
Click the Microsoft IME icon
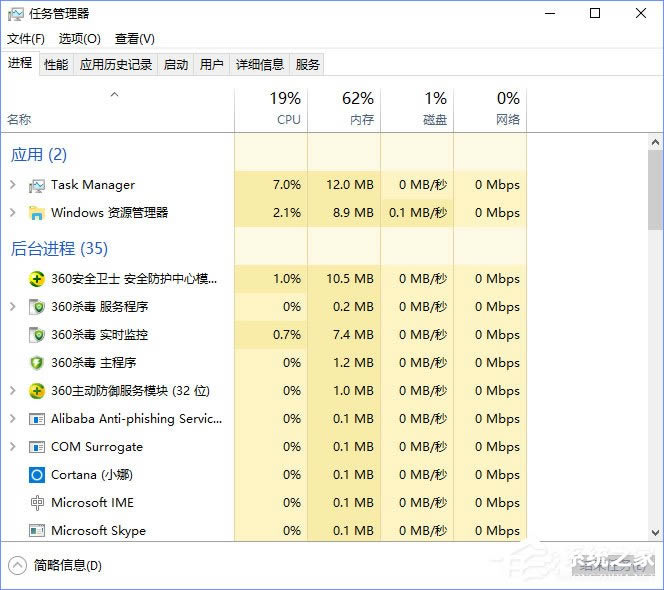(x=37, y=503)
